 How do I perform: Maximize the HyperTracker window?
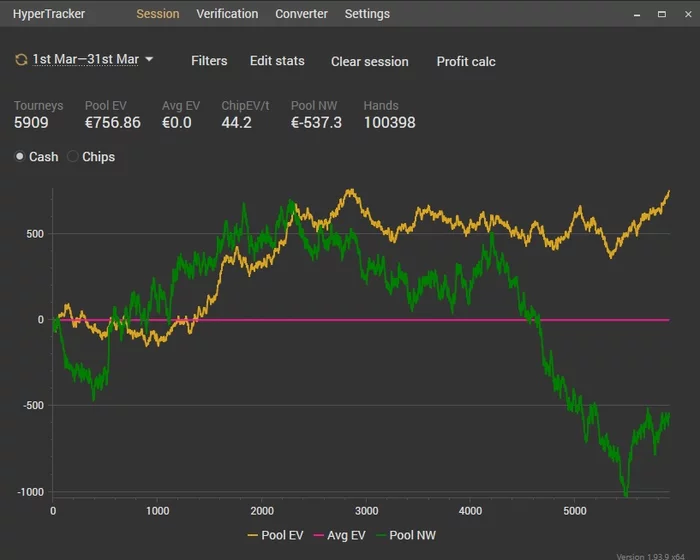coord(660,14)
